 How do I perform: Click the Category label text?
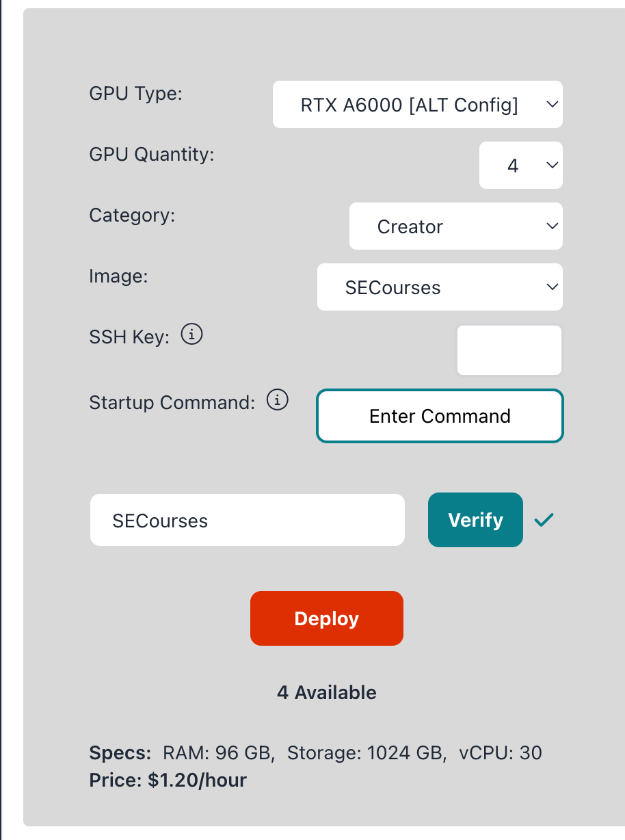(x=132, y=215)
